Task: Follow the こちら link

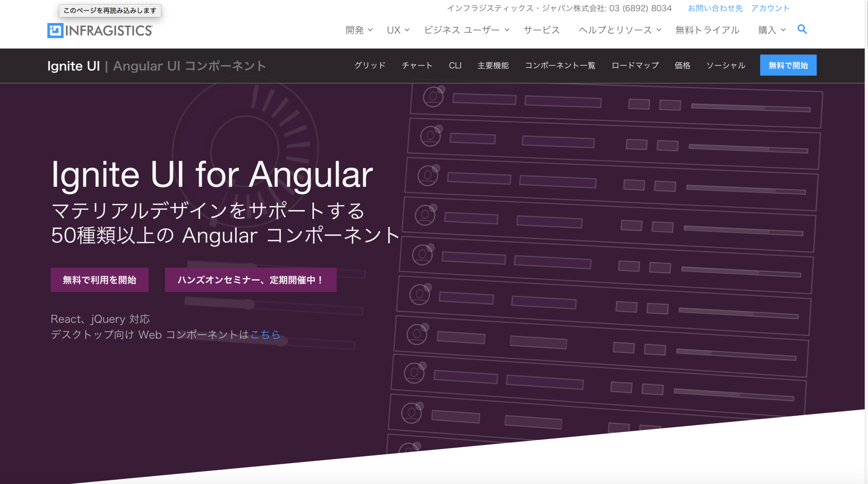Action: pyautogui.click(x=265, y=334)
